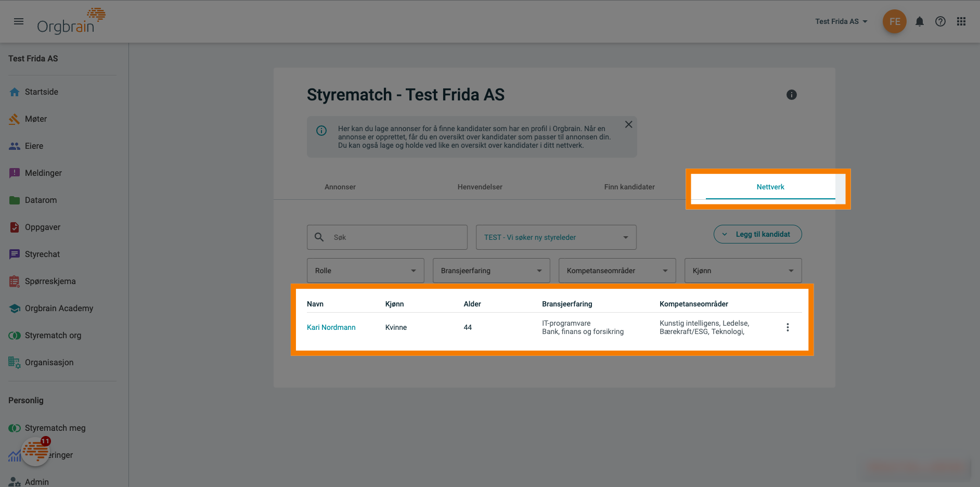Click the Legg til kandidat button
Screen dimensions: 980x487
(x=758, y=234)
